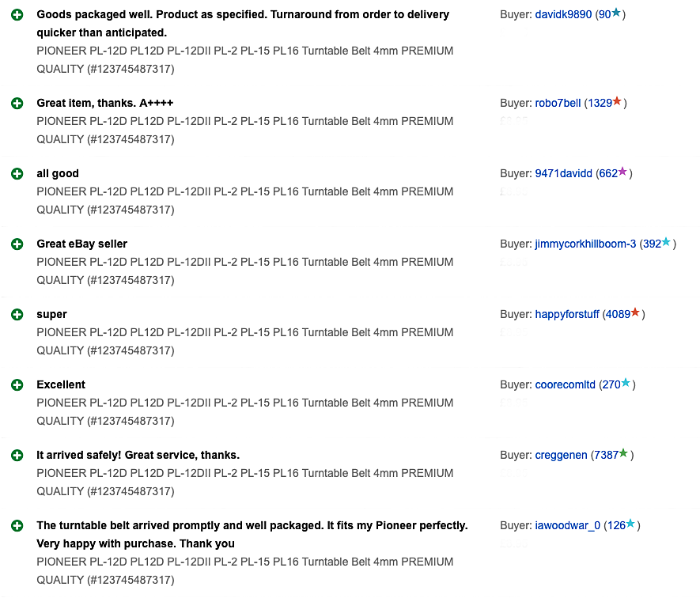
Task: Click green icon beside 'It arrived safely!' feedback
Action: (x=17, y=456)
